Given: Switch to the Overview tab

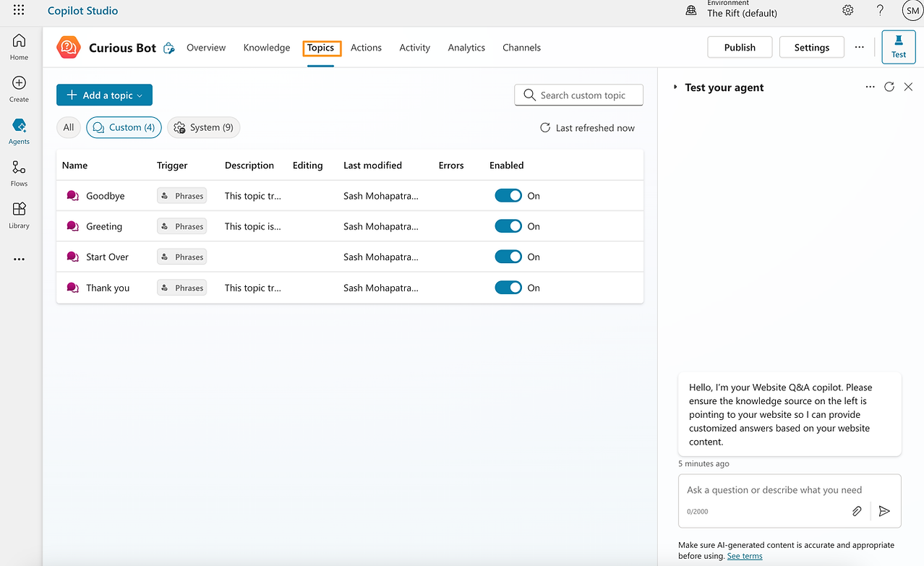Looking at the screenshot, I should pyautogui.click(x=206, y=48).
